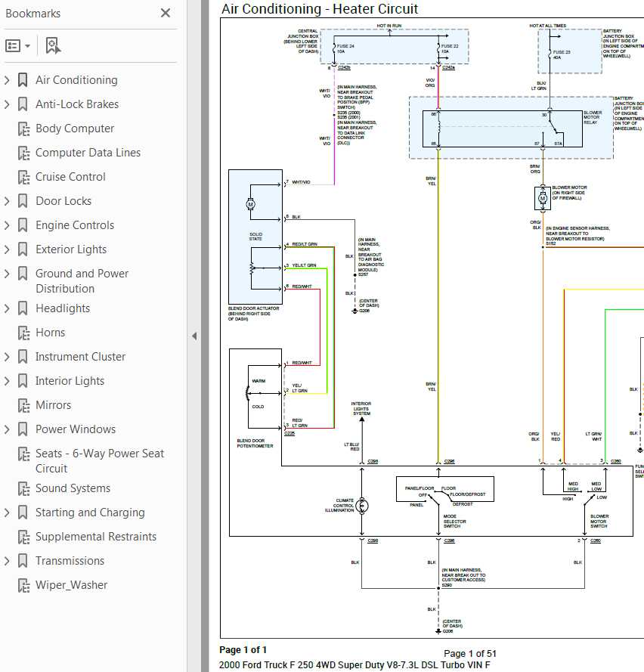Click the Computer Data Lines bookmark icon
This screenshot has height=672, width=644.
[23, 153]
